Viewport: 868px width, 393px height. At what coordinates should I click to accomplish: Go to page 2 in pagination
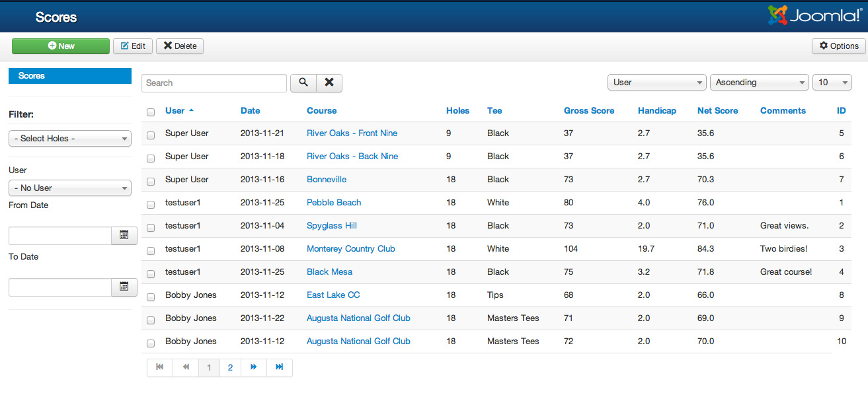point(230,367)
